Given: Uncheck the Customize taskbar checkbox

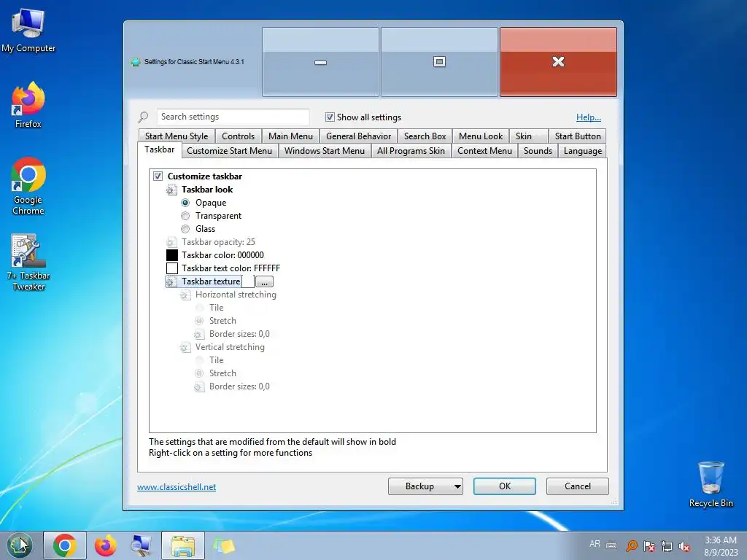Looking at the screenshot, I should (x=158, y=176).
